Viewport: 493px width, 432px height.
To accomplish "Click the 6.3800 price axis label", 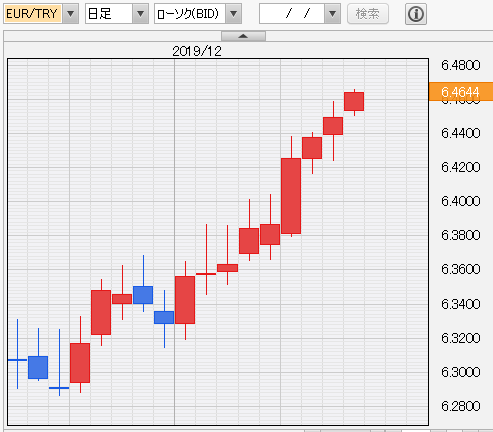I will click(x=461, y=235).
